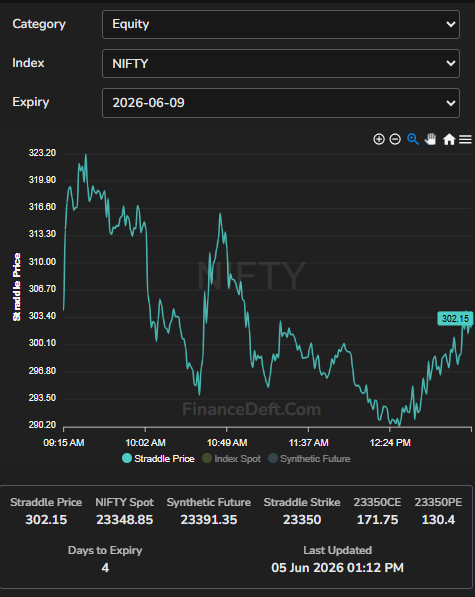Viewport: 475px width, 597px height.
Task: Click the 290.20 y-axis label
Action: click(x=42, y=425)
